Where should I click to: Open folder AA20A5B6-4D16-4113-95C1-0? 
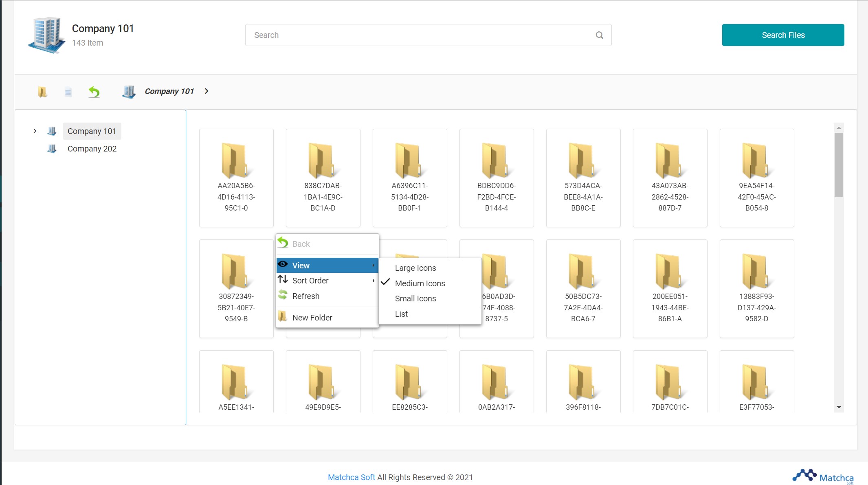[236, 178]
